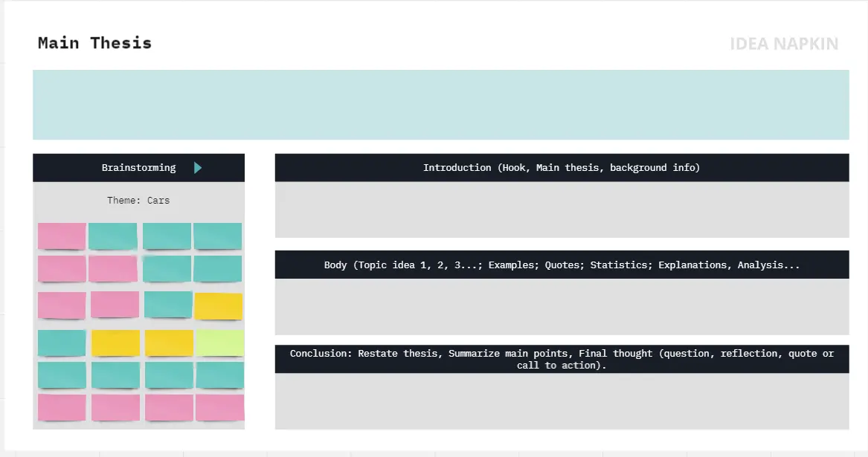Select the Brainstorming header label
Screen dimensions: 868x457
[138, 168]
